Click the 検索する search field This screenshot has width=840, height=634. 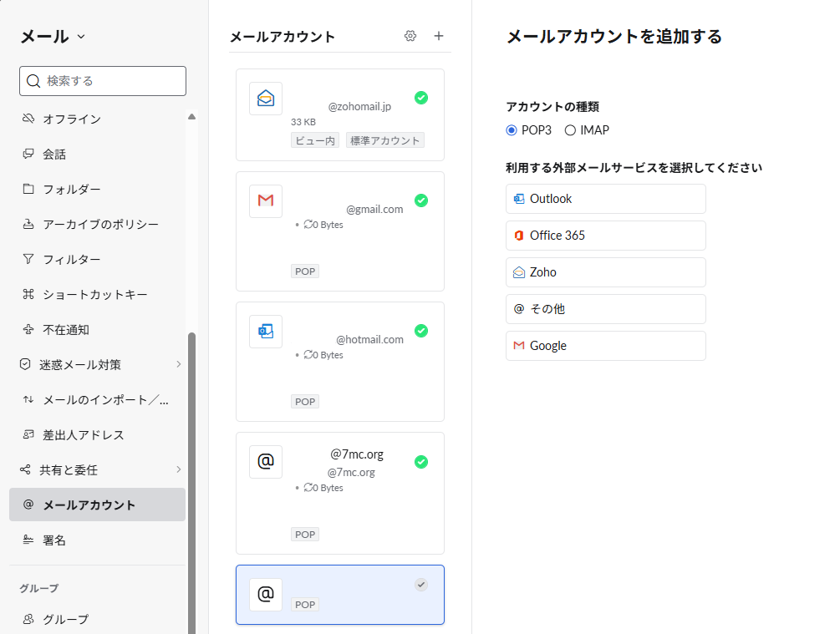(103, 81)
